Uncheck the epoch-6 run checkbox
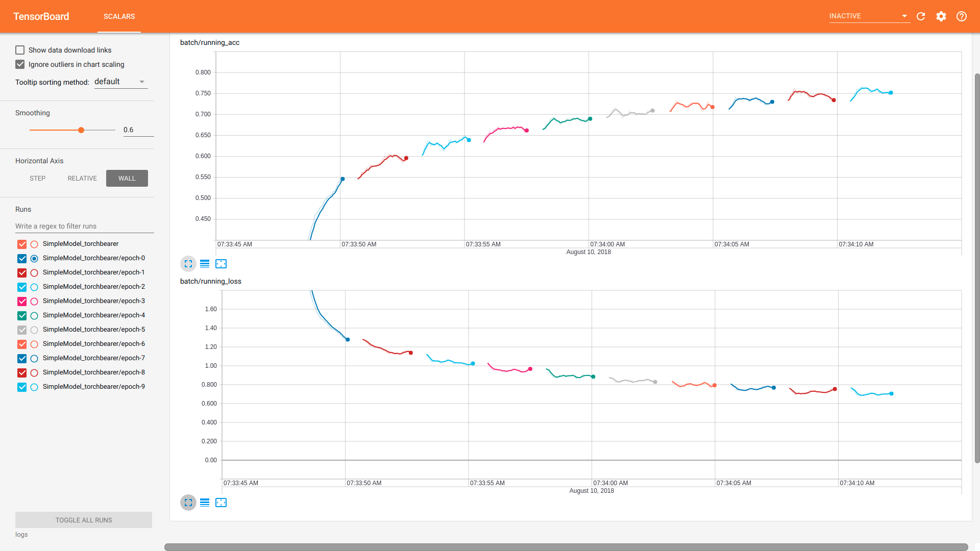 22,344
